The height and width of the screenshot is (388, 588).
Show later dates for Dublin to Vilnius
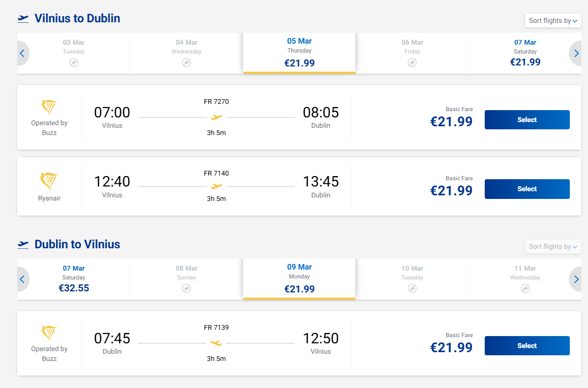pos(576,279)
